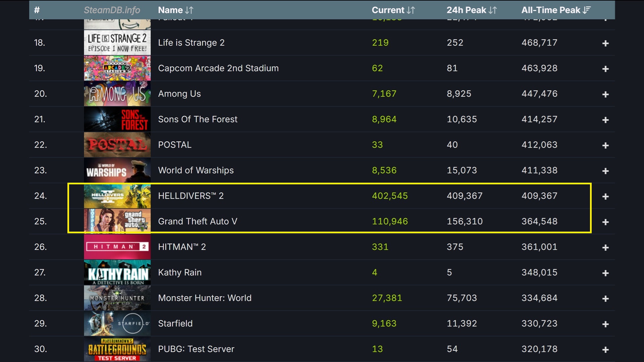
Task: Click the plus icon beside Starfield
Action: 605,323
